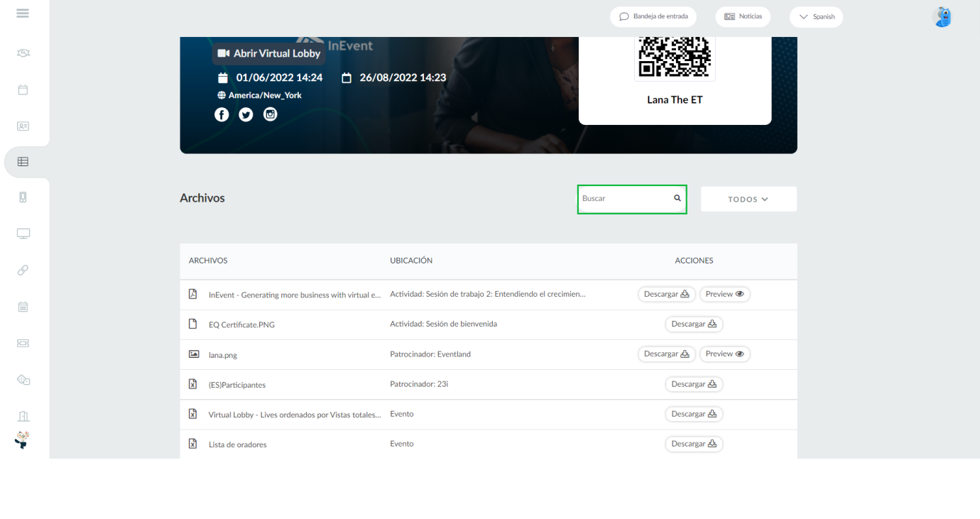Viewport: 980px width, 519px height.
Task: Download the Virtual Lobby Lives file
Action: click(694, 414)
